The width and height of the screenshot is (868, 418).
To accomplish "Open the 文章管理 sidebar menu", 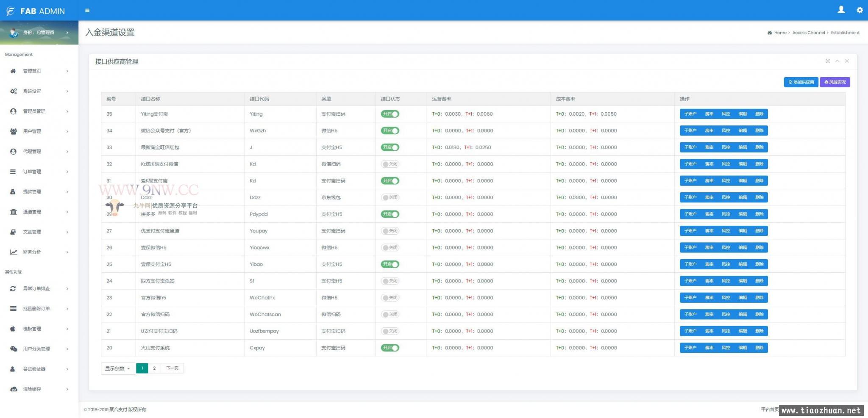I will pyautogui.click(x=39, y=232).
